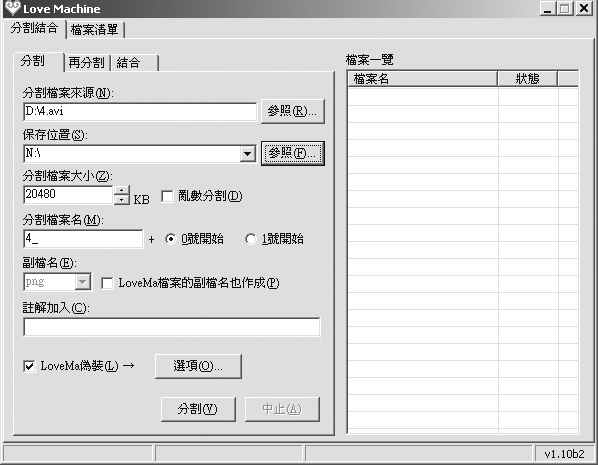Image resolution: width=598 pixels, height=465 pixels.
Task: Click the v1.10b2 version status text
Action: pos(564,454)
